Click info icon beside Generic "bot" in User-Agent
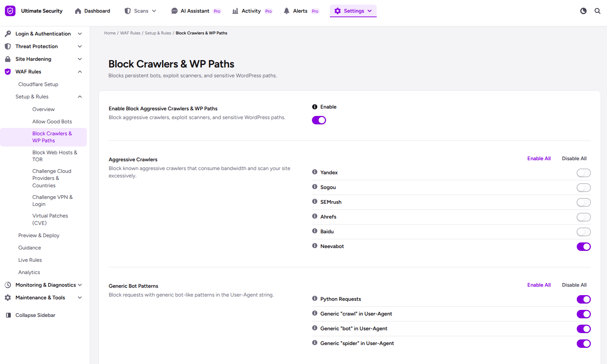 (315, 328)
